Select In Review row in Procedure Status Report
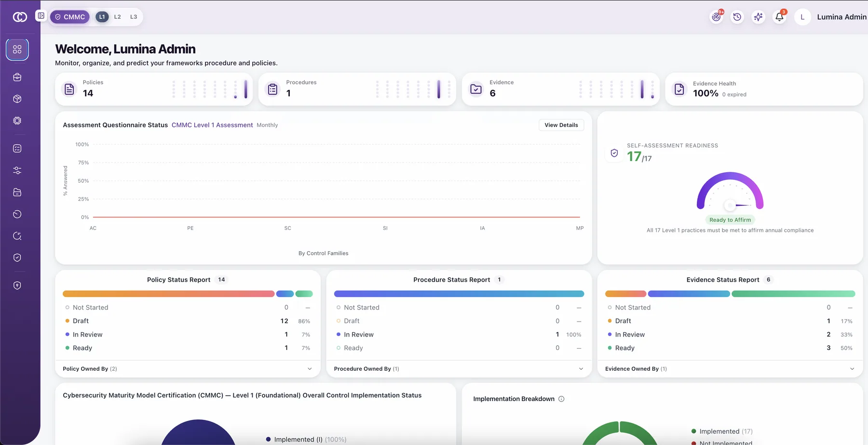This screenshot has width=868, height=445. point(459,335)
